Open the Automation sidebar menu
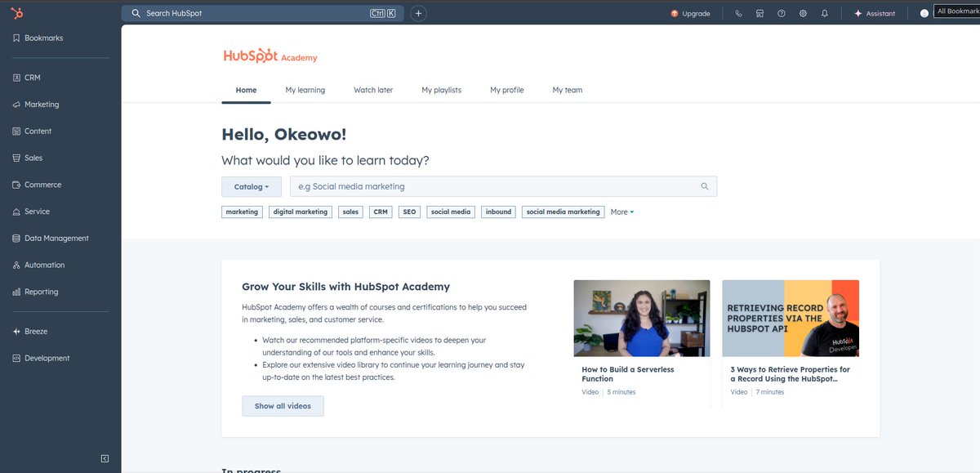 click(39, 266)
